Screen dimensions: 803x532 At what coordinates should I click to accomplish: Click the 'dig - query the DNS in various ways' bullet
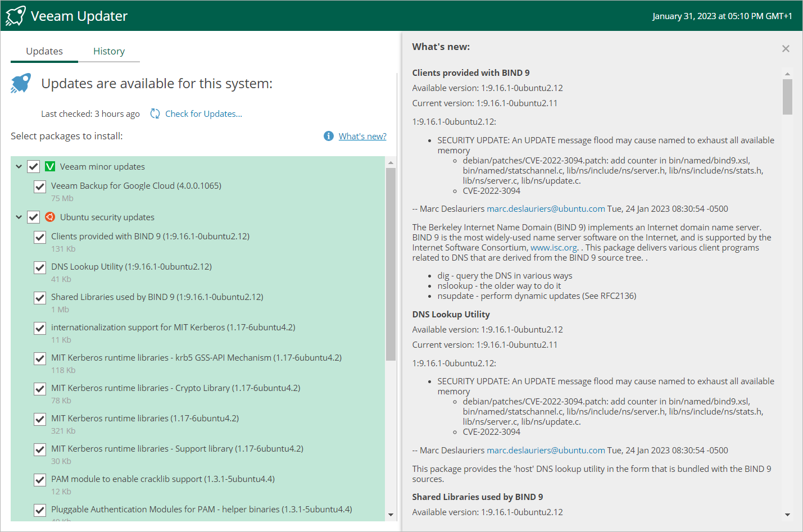[x=505, y=275]
